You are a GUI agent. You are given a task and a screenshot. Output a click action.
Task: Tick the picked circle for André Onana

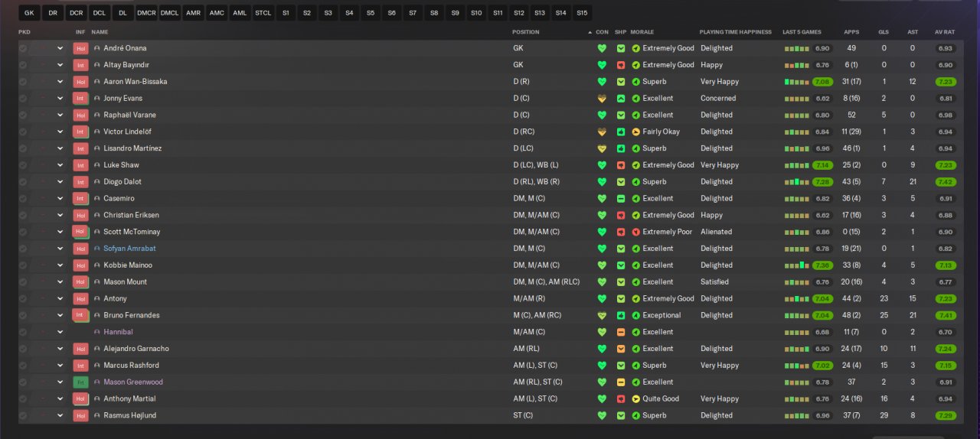(23, 48)
